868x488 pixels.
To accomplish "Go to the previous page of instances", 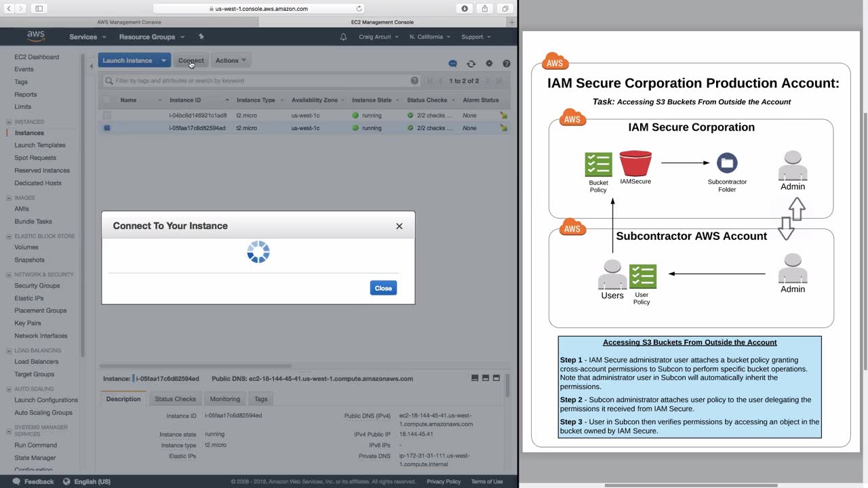I will (441, 81).
